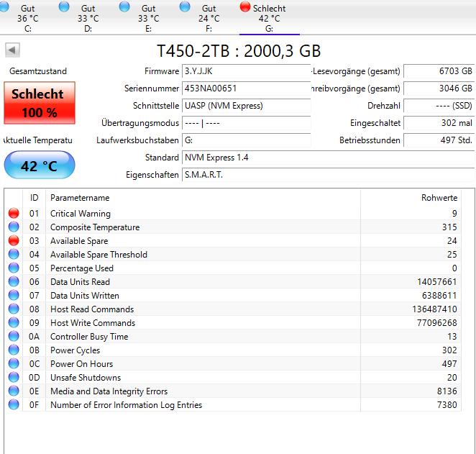The image size is (476, 454).
Task: Select the Composite Temperature parameter name
Action: point(95,227)
